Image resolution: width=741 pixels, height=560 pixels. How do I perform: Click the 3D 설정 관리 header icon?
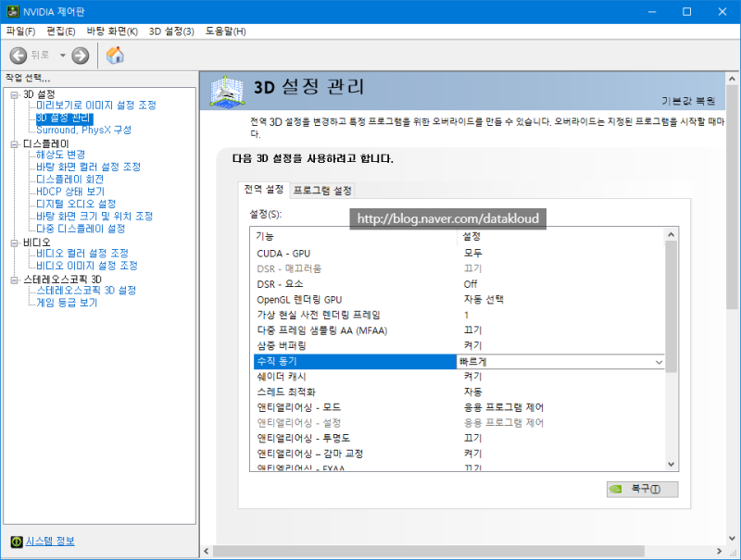(x=227, y=91)
